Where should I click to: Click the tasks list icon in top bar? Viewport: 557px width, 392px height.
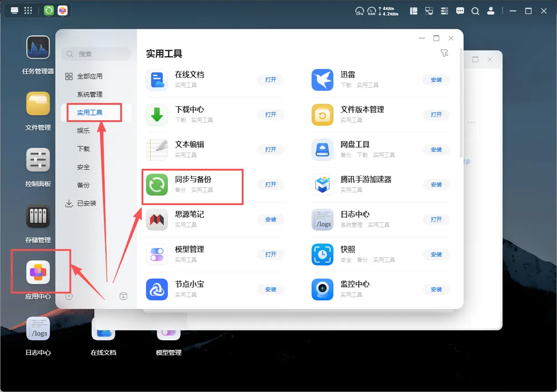(445, 11)
